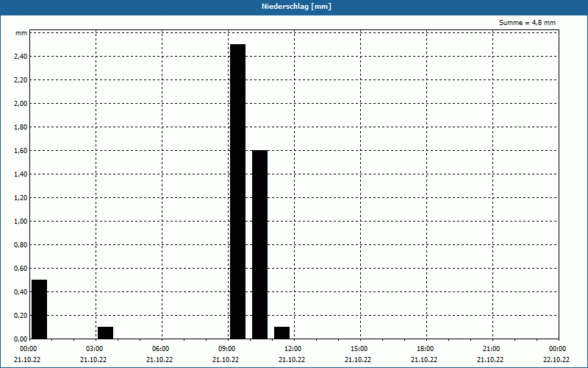Click the 1,60 mm bar after 10:00

[x=260, y=244]
